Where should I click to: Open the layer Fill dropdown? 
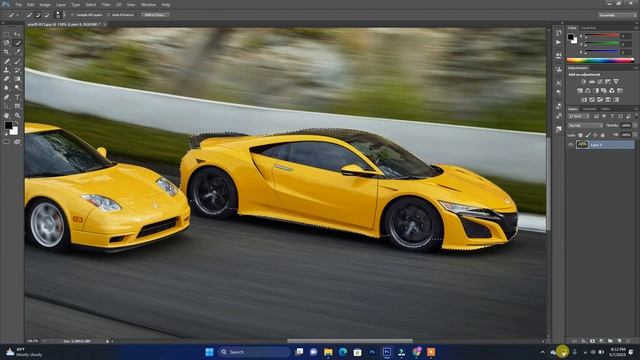click(636, 135)
